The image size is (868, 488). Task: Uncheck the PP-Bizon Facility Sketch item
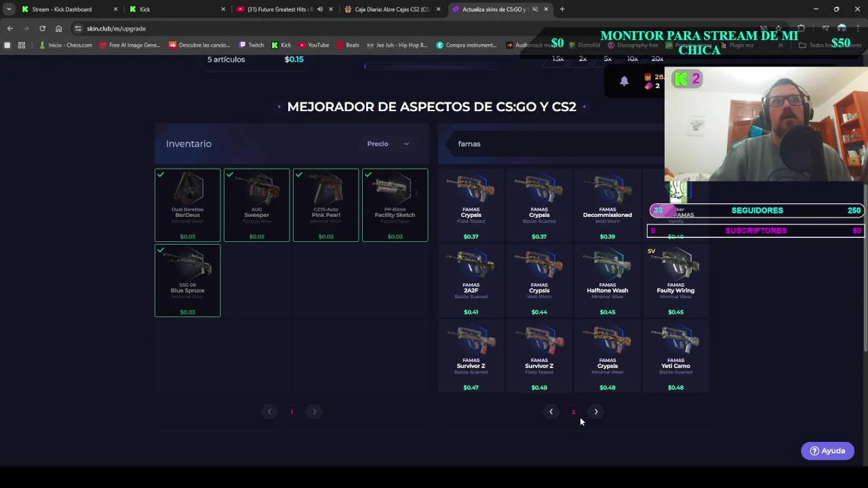pos(395,205)
